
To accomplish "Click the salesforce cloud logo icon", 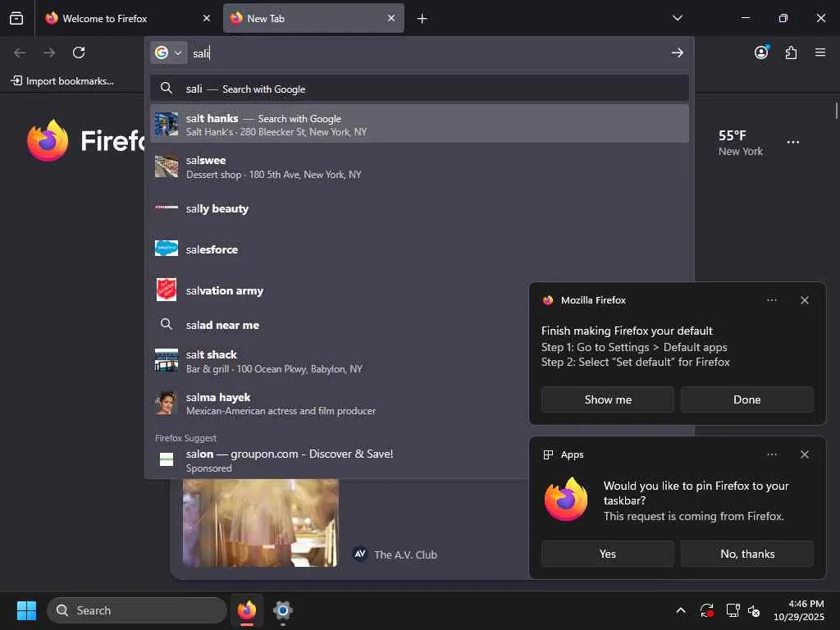I will [167, 249].
